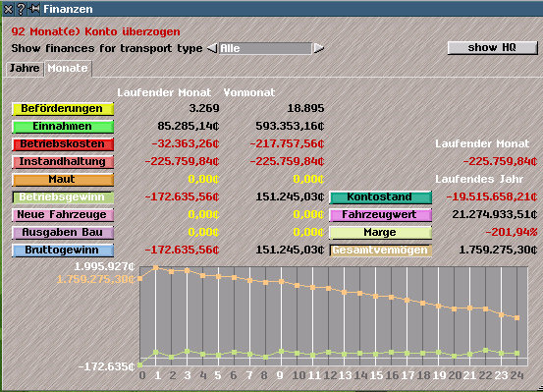Close the Finanzen window with X icon
Screen dimensions: 543x392
coord(8,9)
